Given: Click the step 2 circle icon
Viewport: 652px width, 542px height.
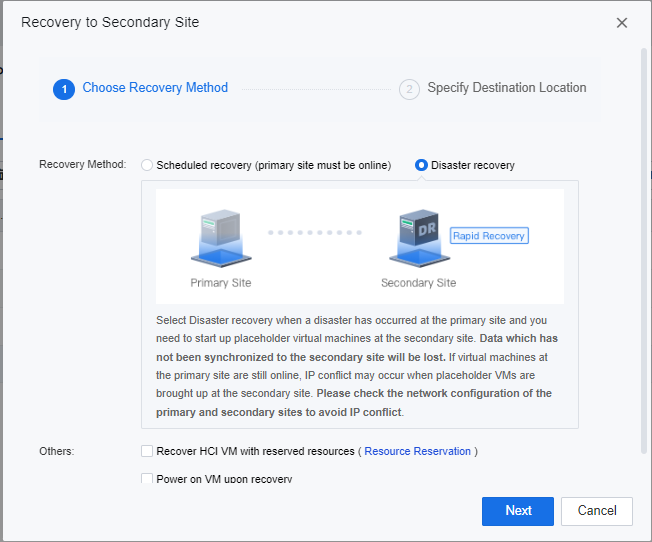Looking at the screenshot, I should point(408,89).
